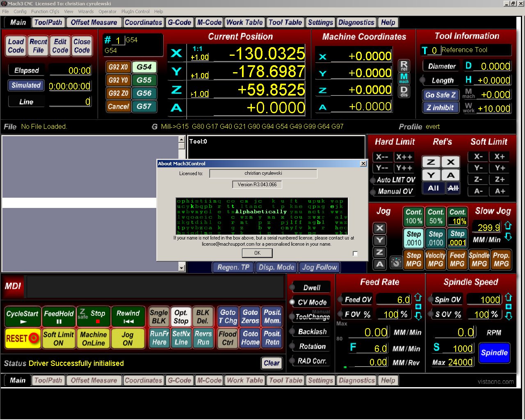This screenshot has width=525, height=420.
Task: Select jog Step .0001 increment
Action: coord(457,238)
